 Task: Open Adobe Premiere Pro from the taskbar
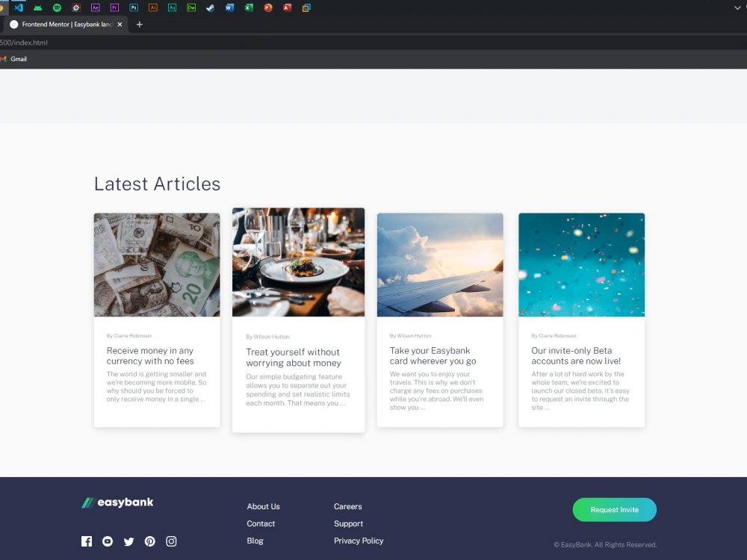pyautogui.click(x=114, y=7)
